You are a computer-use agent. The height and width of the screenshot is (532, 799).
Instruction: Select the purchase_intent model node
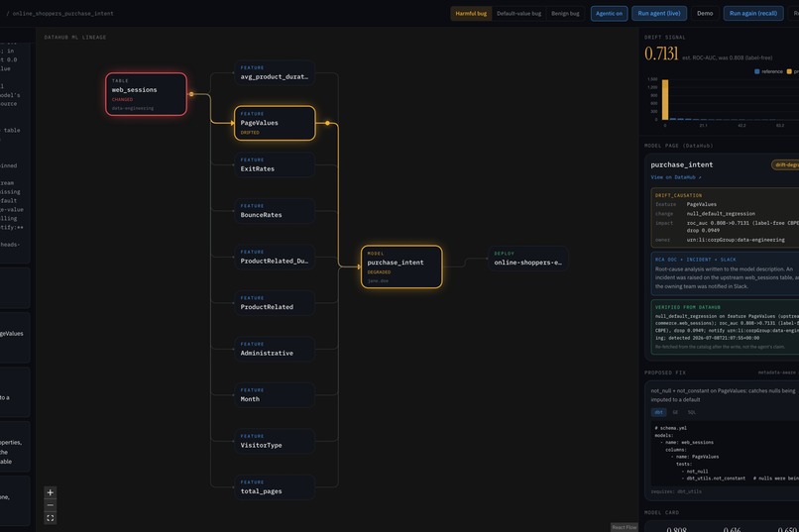[x=401, y=266]
